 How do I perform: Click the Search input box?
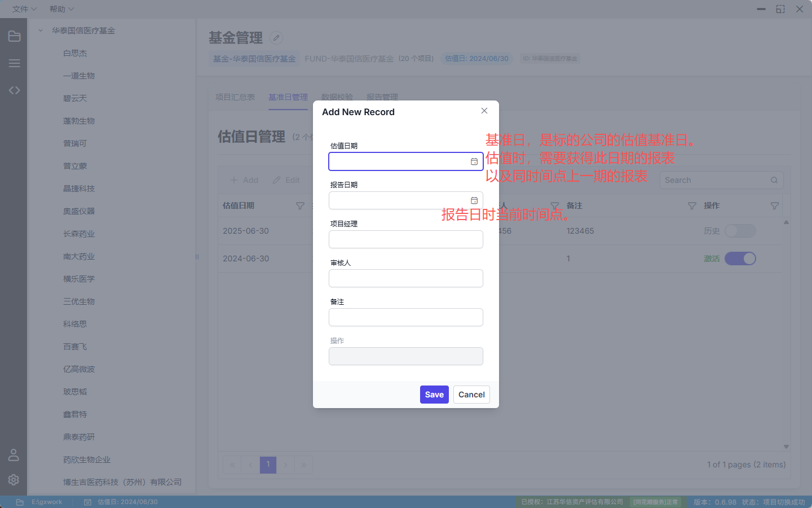722,180
